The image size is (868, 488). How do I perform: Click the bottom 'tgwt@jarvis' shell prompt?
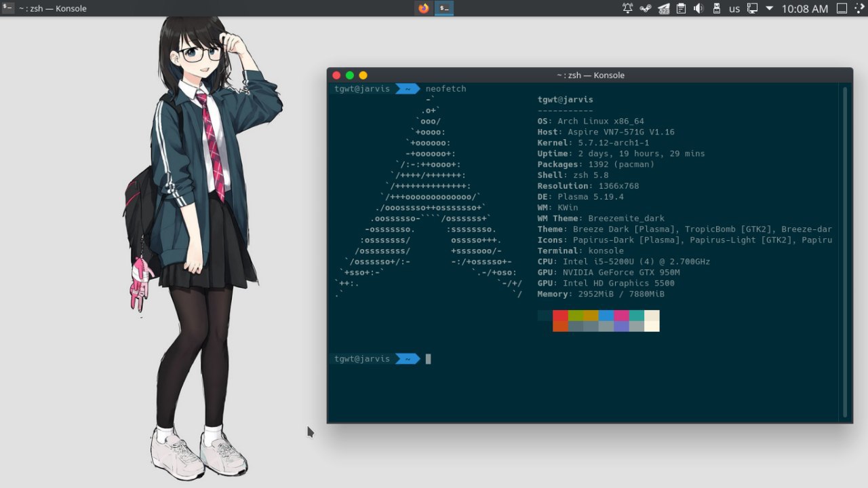coord(362,359)
